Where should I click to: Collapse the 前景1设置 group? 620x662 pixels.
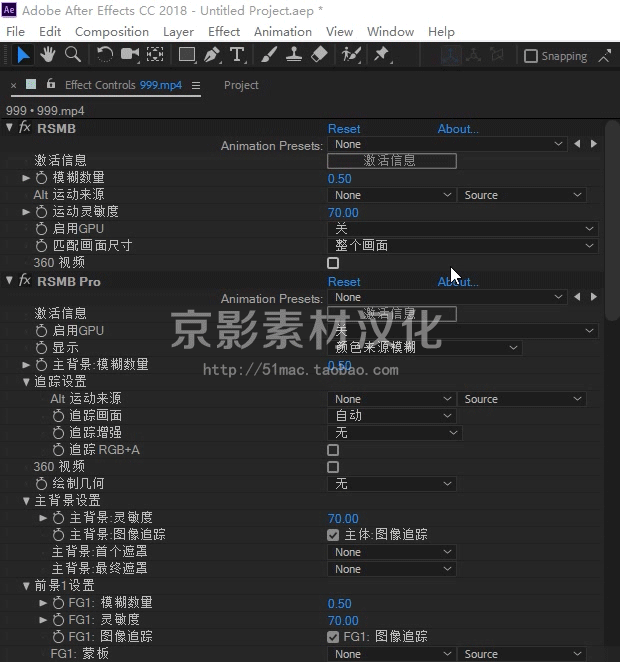tap(26, 586)
